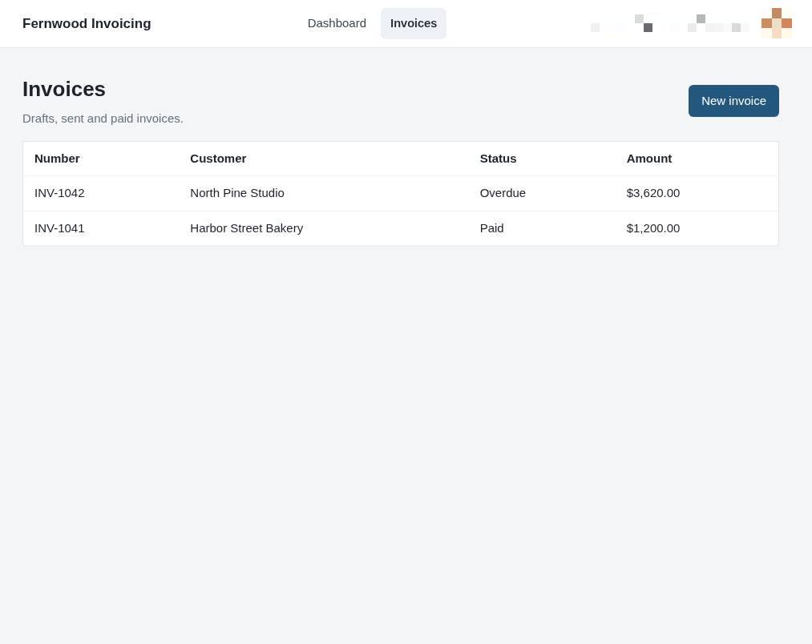The height and width of the screenshot is (644, 812).
Task: Click the Invoices page heading
Action: pyautogui.click(x=63, y=89)
